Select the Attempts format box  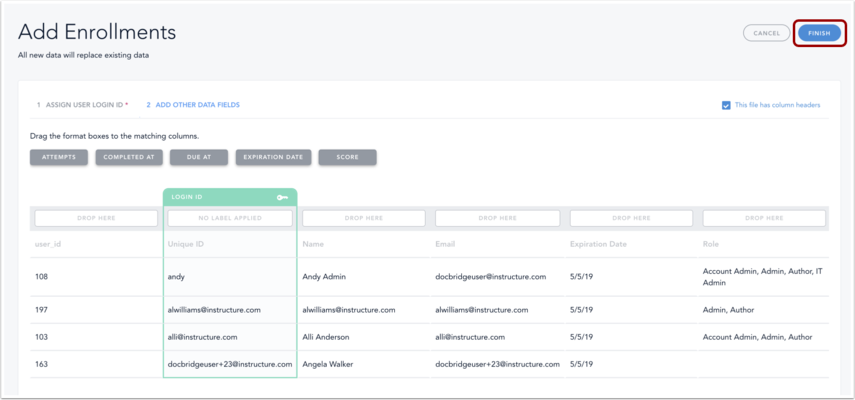click(x=59, y=157)
